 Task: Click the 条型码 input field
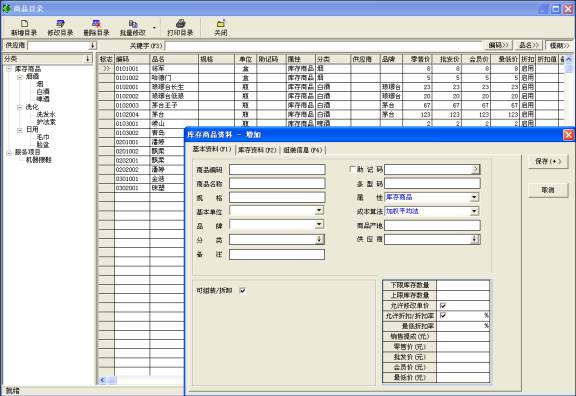click(x=432, y=184)
